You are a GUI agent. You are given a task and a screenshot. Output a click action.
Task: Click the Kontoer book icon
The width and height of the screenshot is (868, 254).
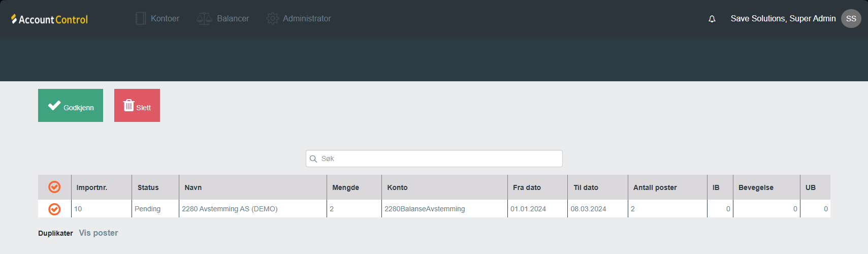pos(141,19)
